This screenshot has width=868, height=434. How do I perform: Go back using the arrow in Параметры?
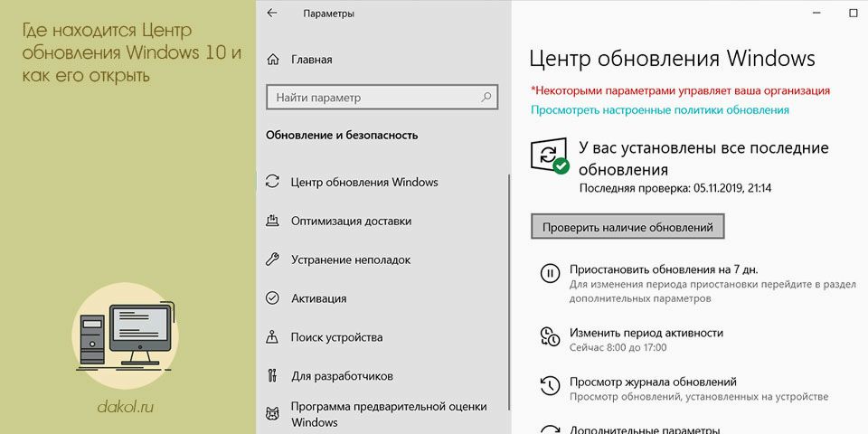(x=272, y=13)
